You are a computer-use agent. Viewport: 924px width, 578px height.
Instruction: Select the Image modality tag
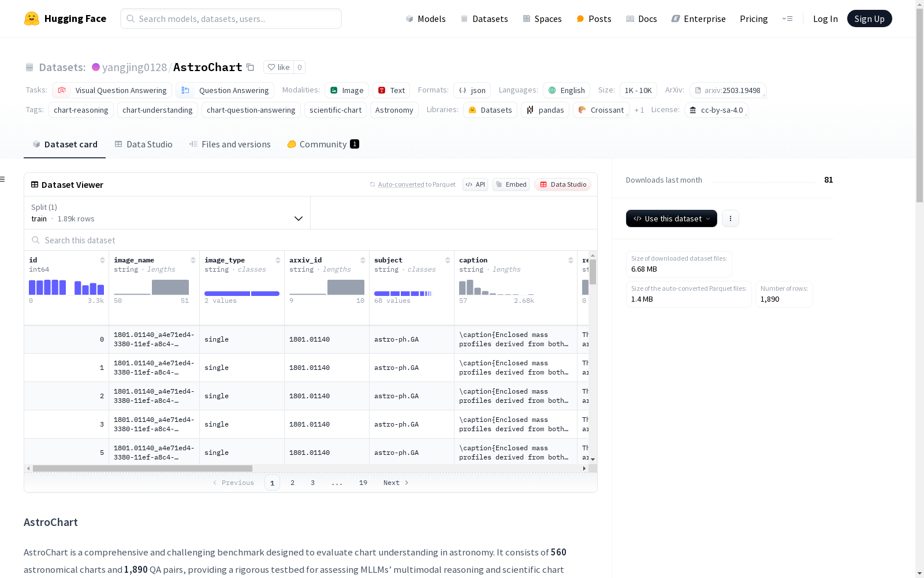tap(346, 90)
